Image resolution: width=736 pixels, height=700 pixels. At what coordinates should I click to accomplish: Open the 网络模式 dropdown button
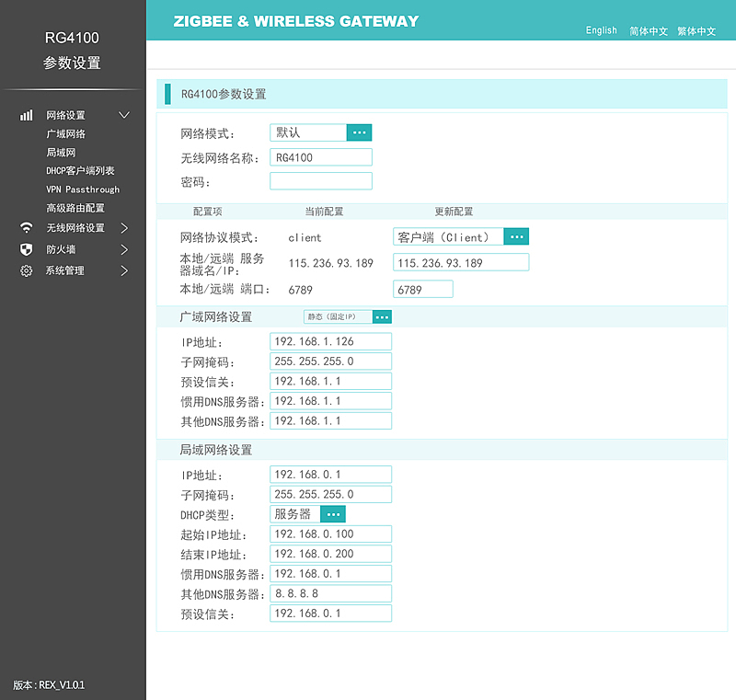[359, 132]
